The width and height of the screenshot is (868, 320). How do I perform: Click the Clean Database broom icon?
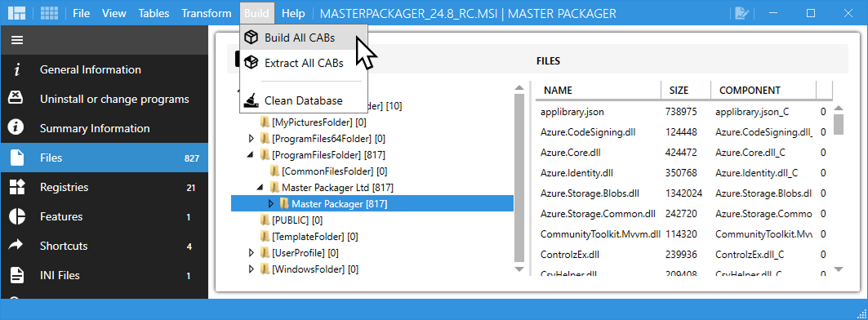coord(251,100)
